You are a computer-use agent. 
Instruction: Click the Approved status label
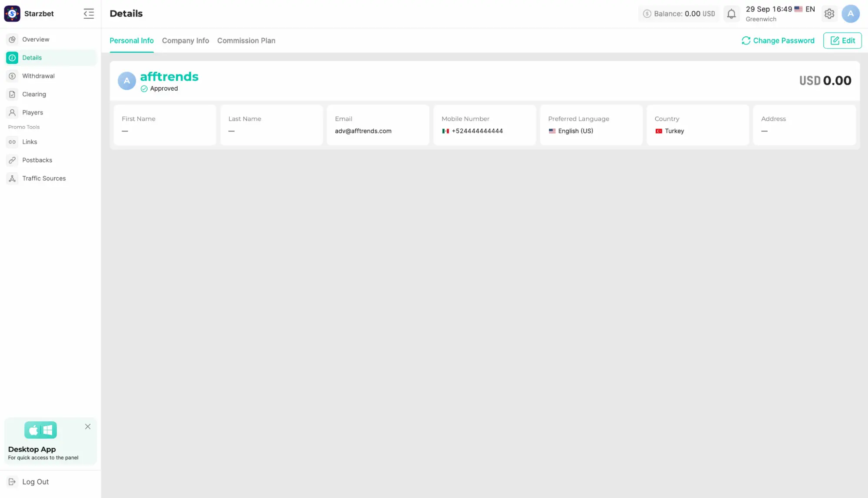tap(164, 88)
